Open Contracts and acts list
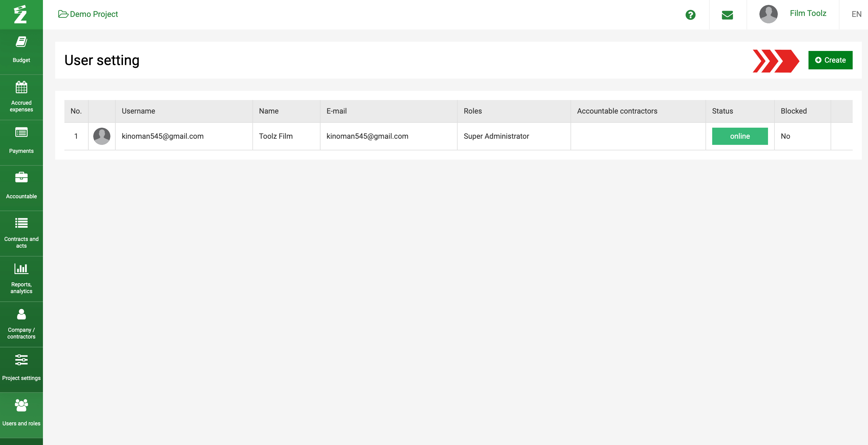The width and height of the screenshot is (868, 445). coord(21,233)
